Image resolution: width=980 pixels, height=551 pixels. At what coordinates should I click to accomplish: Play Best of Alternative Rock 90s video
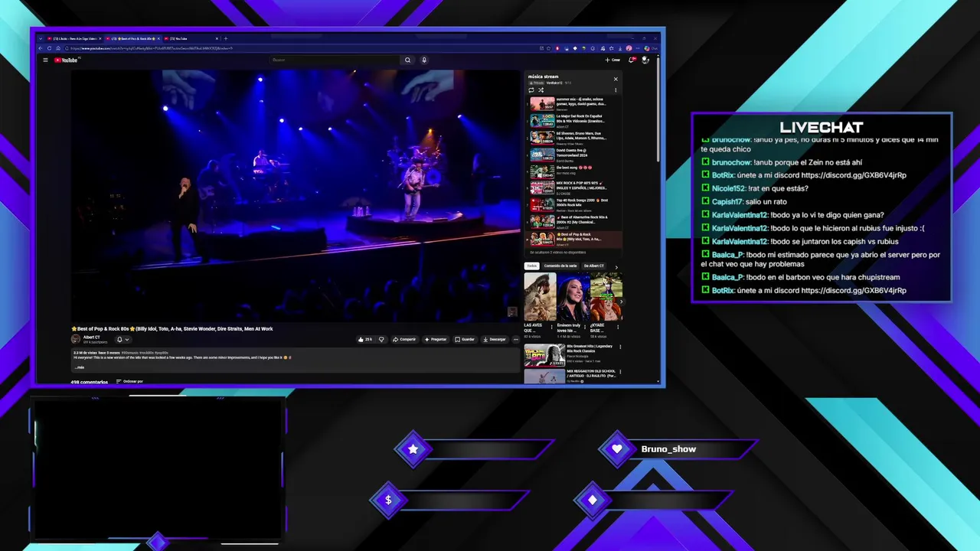[574, 221]
